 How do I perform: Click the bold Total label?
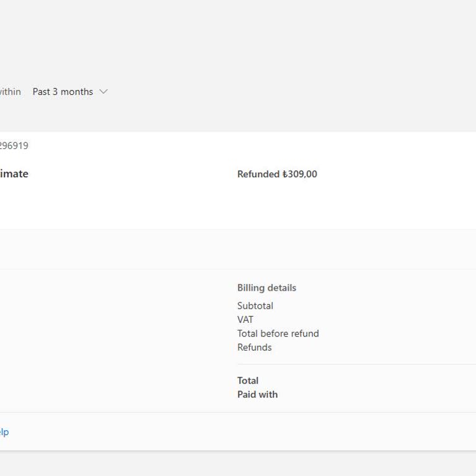pos(247,381)
